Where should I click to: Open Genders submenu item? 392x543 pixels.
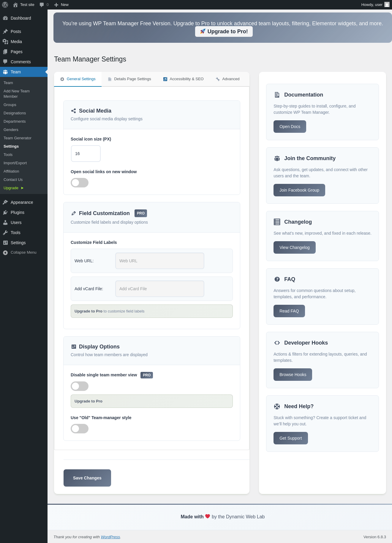11,130
